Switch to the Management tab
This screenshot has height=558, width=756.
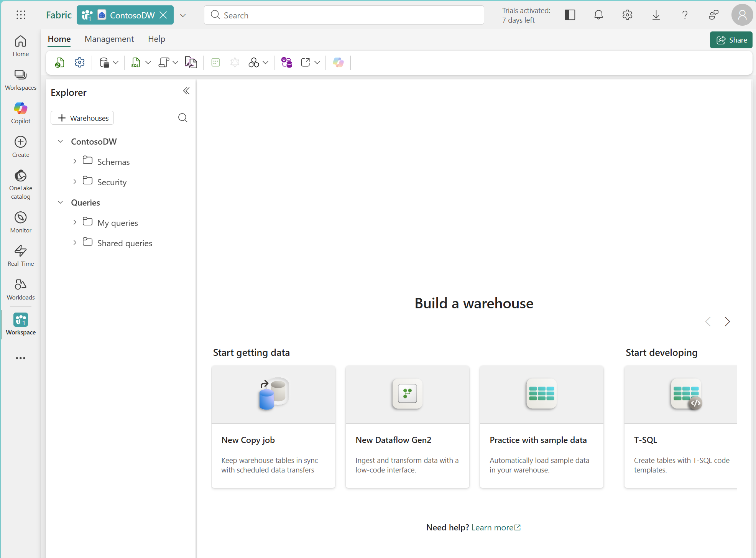click(109, 39)
